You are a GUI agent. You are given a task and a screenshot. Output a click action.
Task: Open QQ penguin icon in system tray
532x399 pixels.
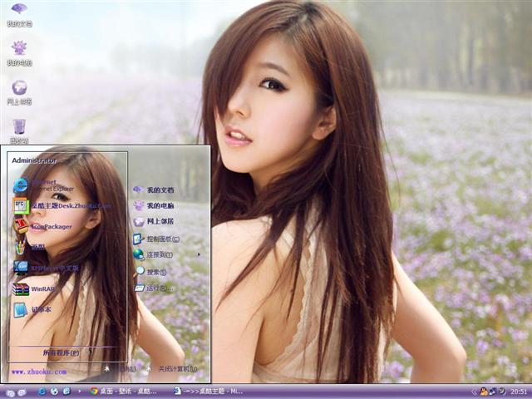pyautogui.click(x=484, y=392)
